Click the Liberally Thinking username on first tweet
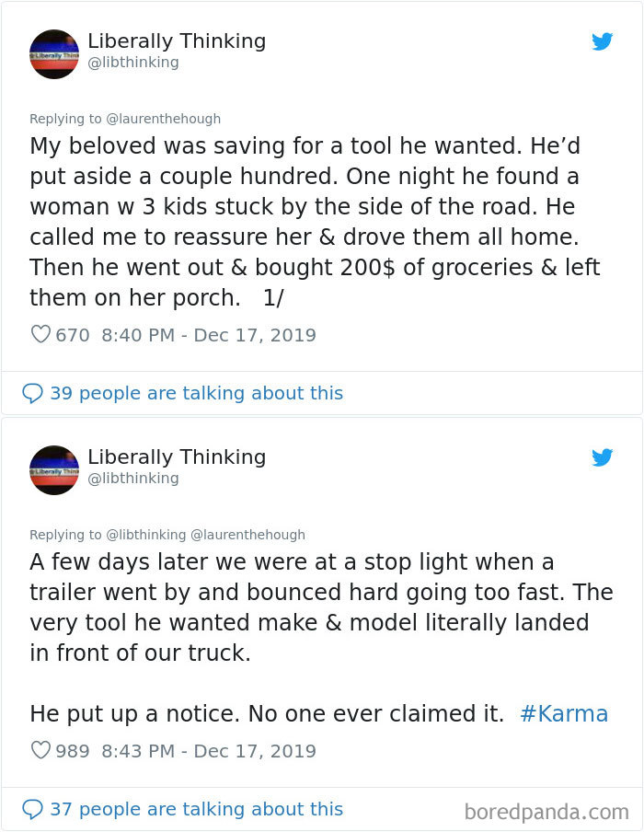This screenshot has height=832, width=644. (177, 41)
